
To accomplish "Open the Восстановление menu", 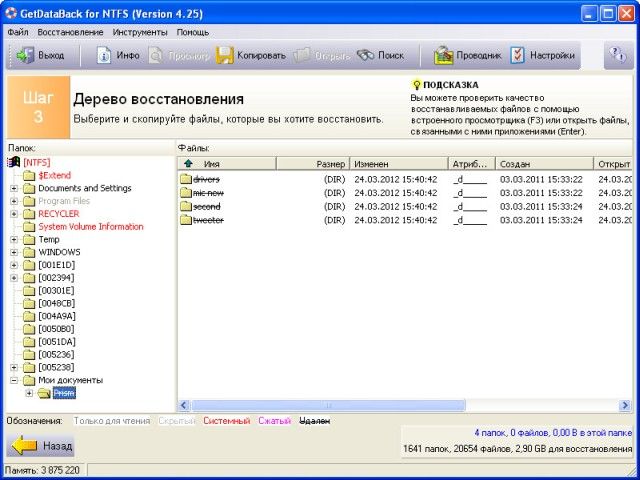I will [70, 32].
